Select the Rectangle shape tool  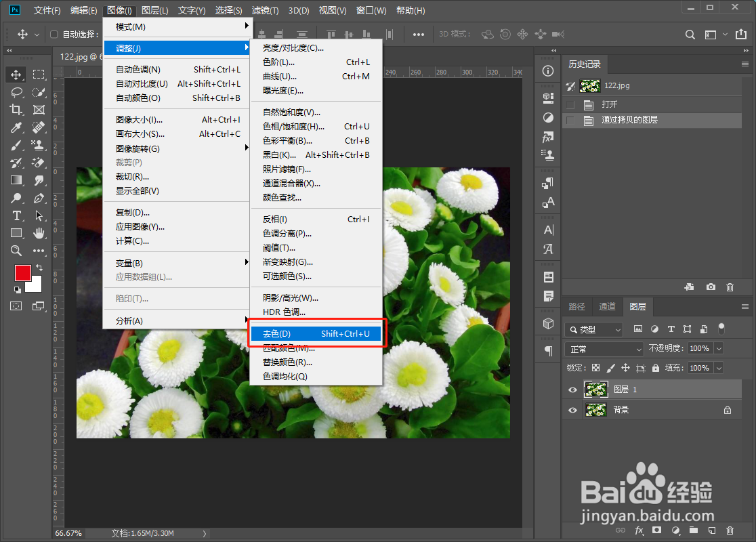[16, 233]
